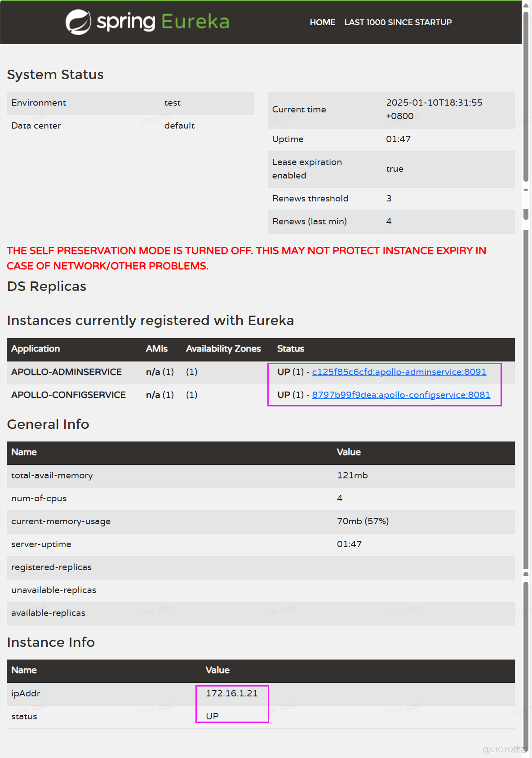Open the c125f85c6cfd:apollo-adminservice:8091 instance link
The width and height of the screenshot is (532, 758).
pyautogui.click(x=399, y=372)
